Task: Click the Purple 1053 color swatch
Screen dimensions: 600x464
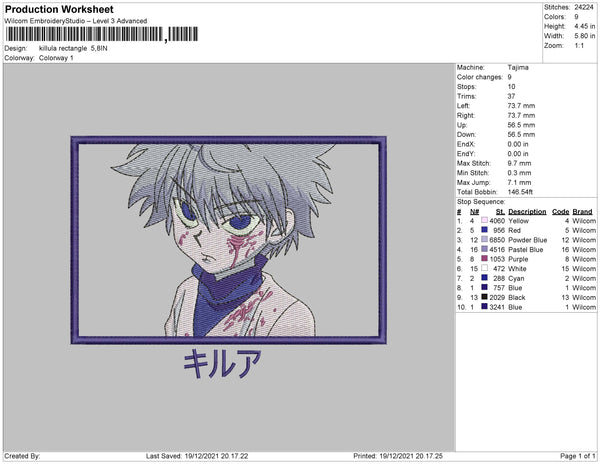Action: coord(484,259)
